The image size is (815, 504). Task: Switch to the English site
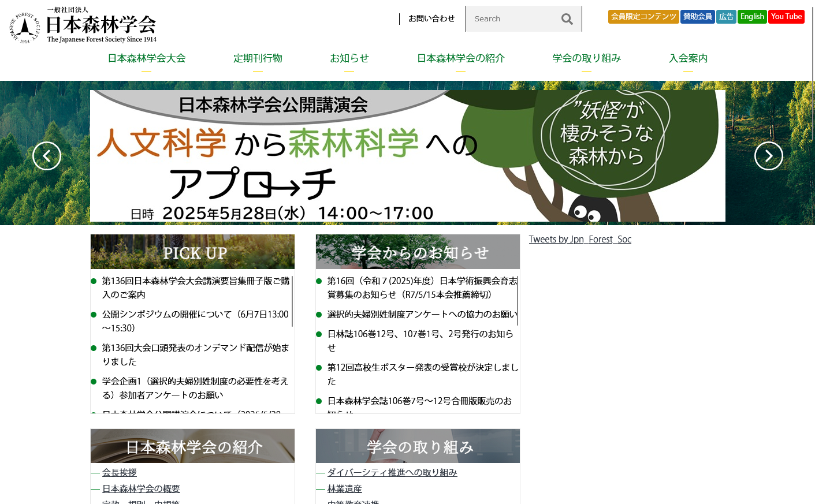tap(751, 17)
